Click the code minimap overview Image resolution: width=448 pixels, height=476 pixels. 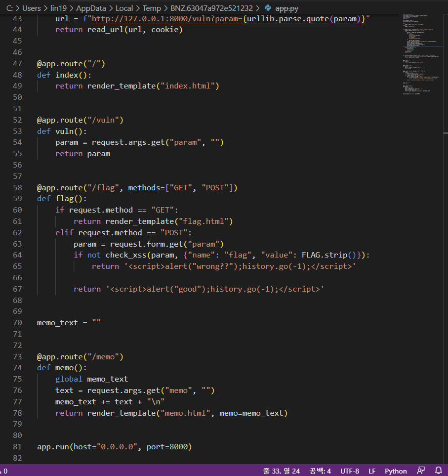[422, 55]
